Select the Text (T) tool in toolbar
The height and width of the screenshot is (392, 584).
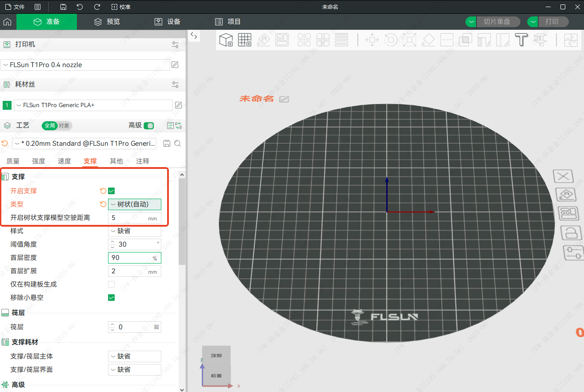tap(521, 40)
